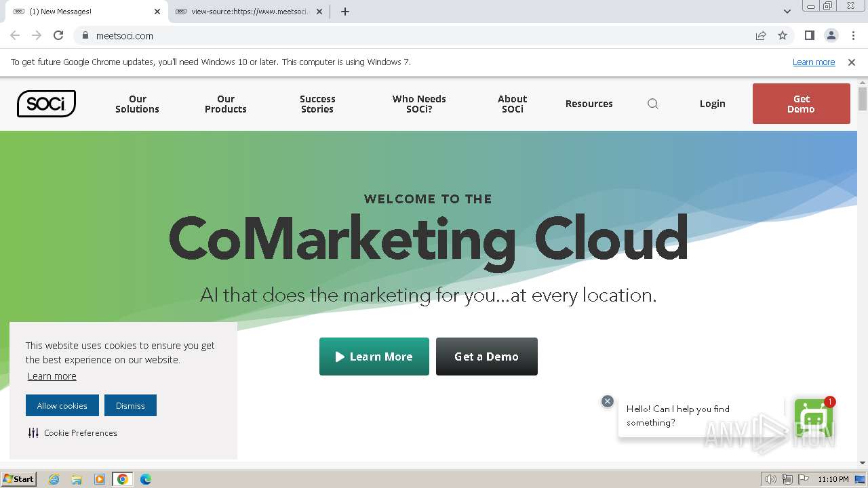Open the chatbot robot icon
This screenshot has width=868, height=488.
coord(813,418)
